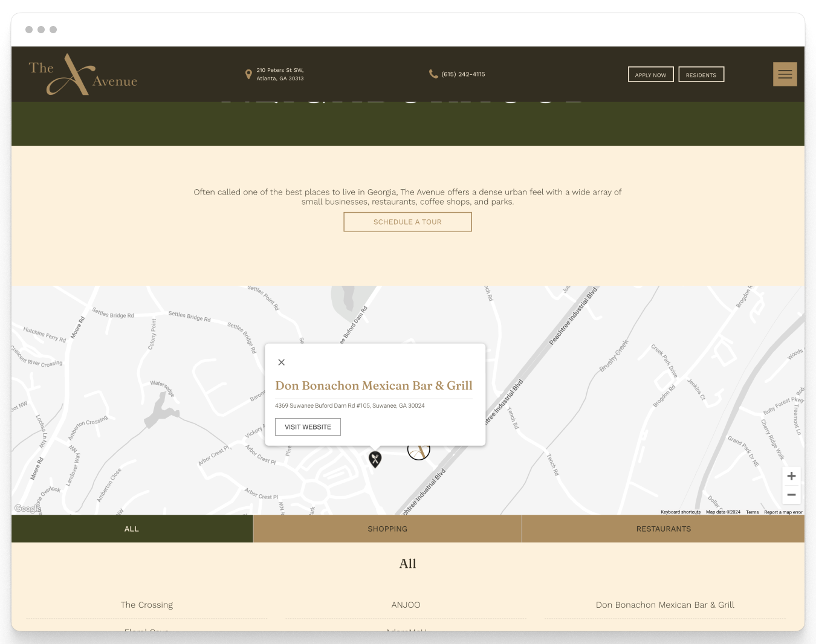Zoom out on the map with the minus icon
This screenshot has height=644, width=816.
click(791, 495)
